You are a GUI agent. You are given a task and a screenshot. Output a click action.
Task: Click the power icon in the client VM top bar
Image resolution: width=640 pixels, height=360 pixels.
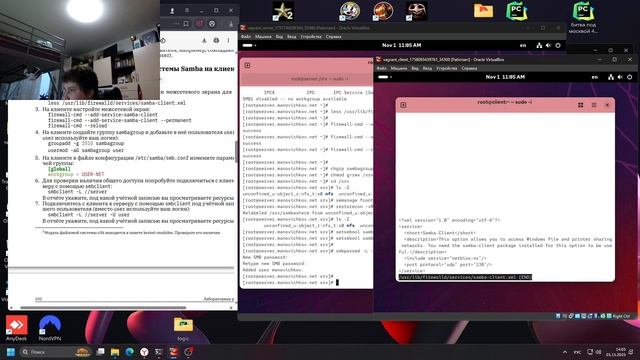point(629,77)
